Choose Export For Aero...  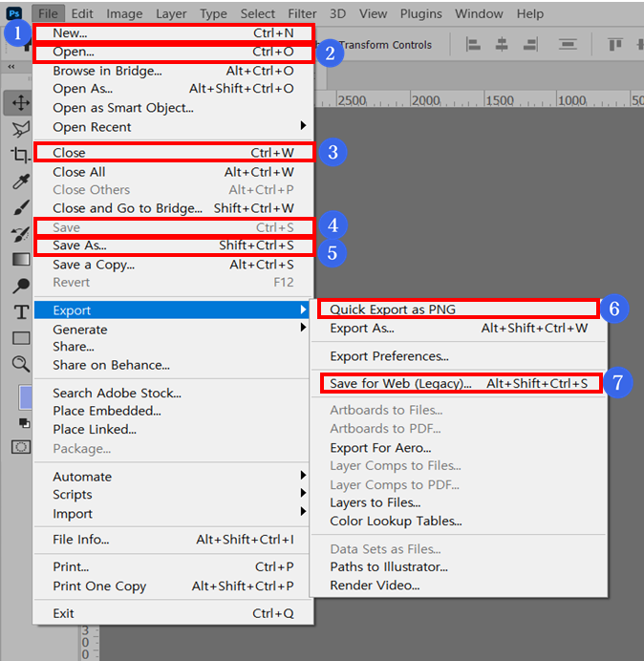459,447
